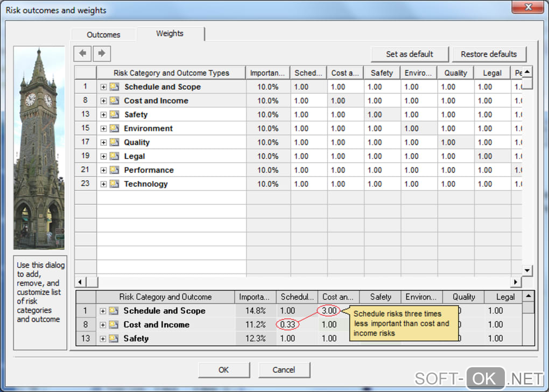This screenshot has height=392, width=549.
Task: Click upper table vertical scrollbar down arrow
Action: [527, 270]
